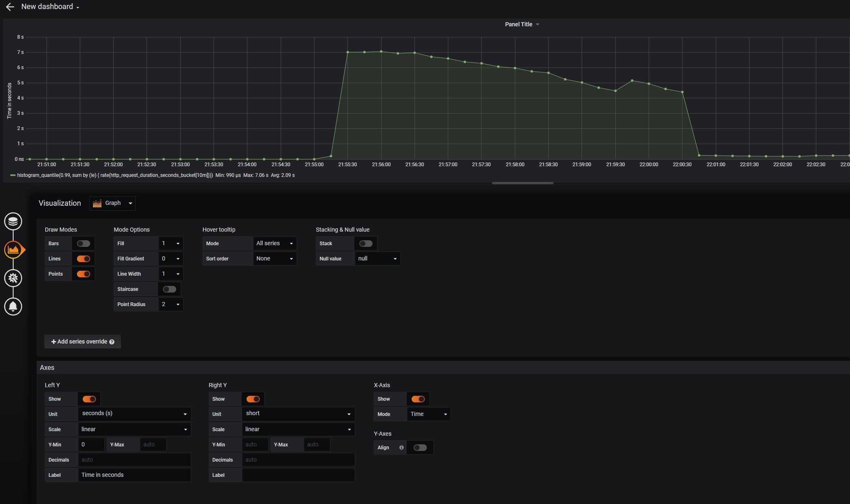Click the back arrow to exit panel edit
The height and width of the screenshot is (504, 850).
pyautogui.click(x=9, y=6)
